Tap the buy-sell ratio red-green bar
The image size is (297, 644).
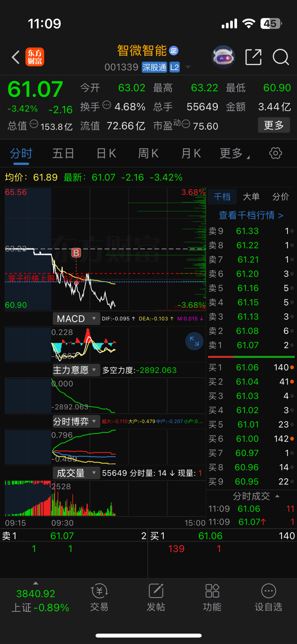pos(251,357)
